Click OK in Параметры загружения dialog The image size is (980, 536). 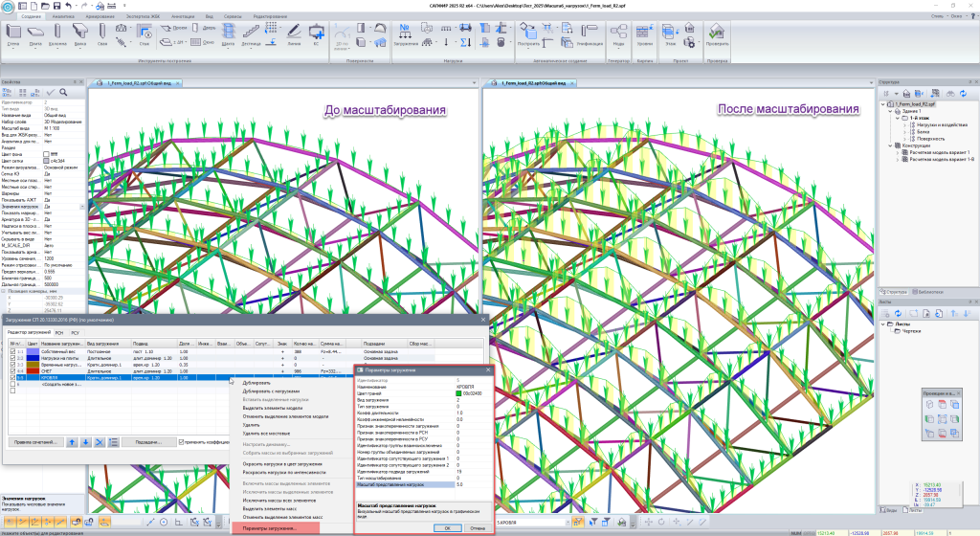[x=447, y=527]
